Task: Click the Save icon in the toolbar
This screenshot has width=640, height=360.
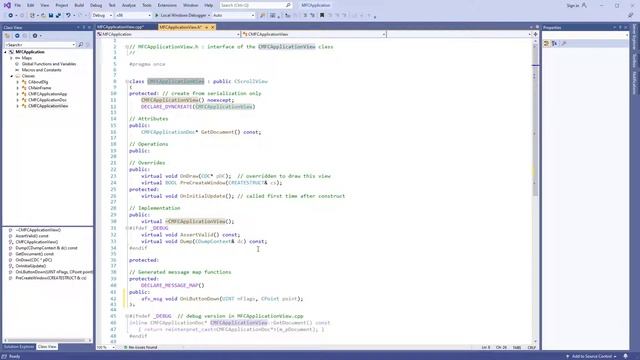Action: [51, 16]
